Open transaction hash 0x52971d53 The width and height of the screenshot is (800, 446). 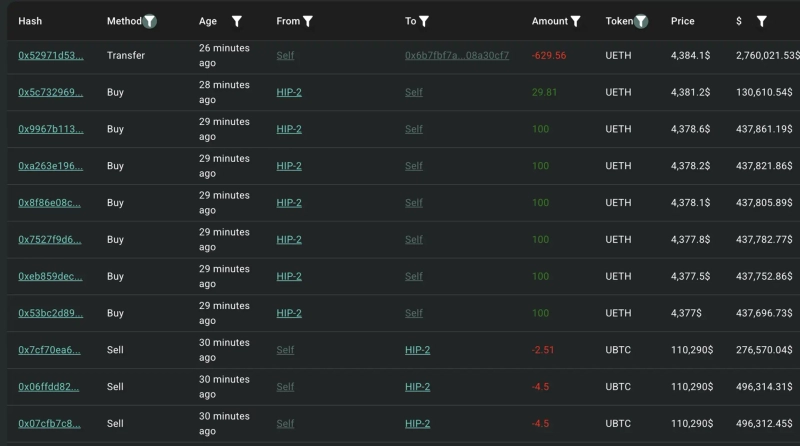point(50,56)
